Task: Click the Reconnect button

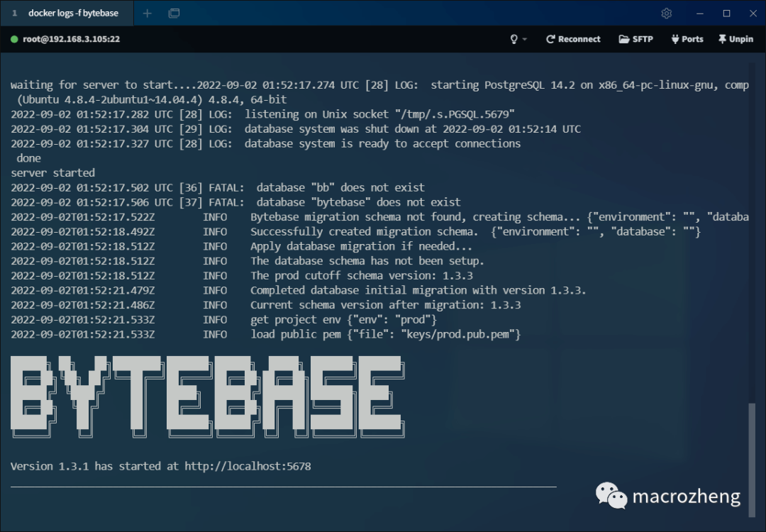Action: tap(573, 39)
